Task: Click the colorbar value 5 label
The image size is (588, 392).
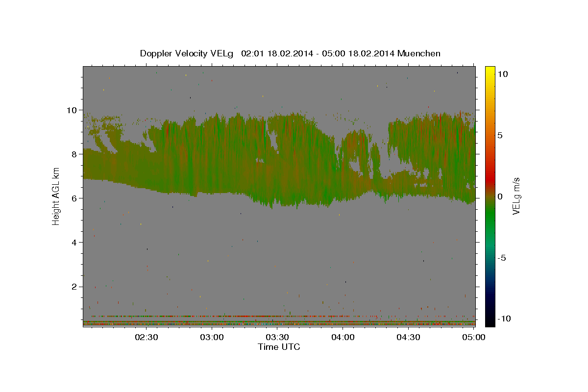Action: point(500,135)
